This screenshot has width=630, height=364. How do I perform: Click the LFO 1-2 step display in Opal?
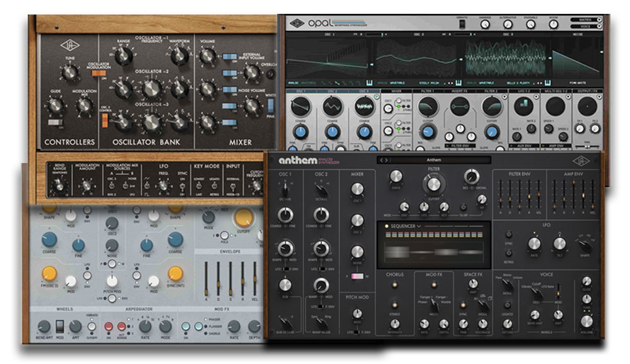click(x=524, y=106)
